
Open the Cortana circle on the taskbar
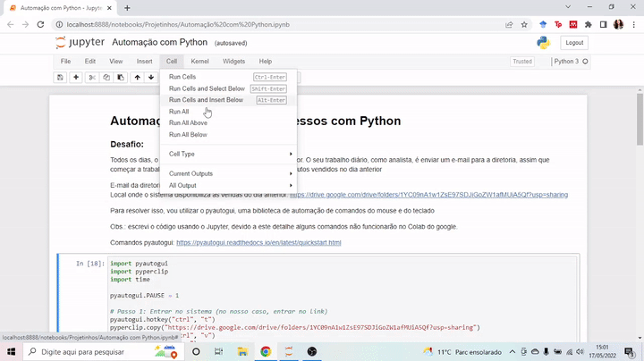point(196,351)
